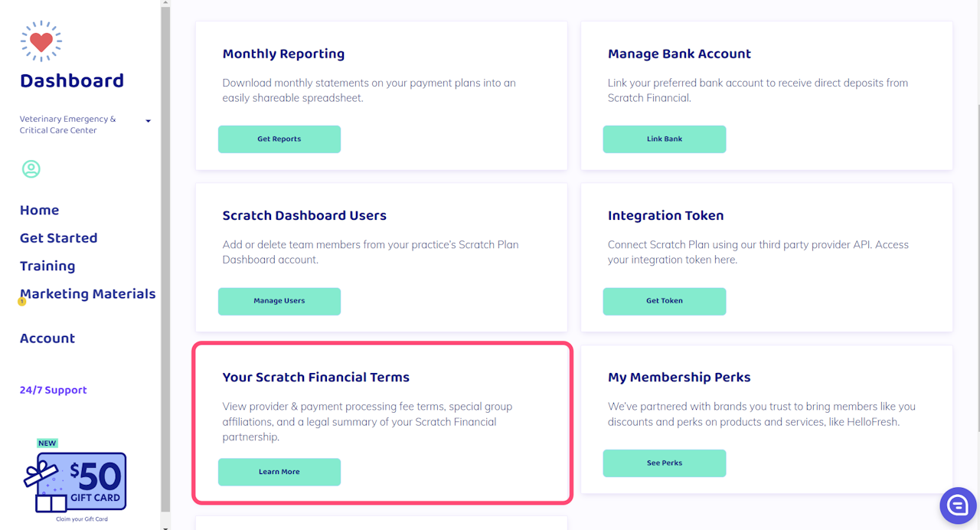Click the yellow notification badge by Marketing Materials
This screenshot has width=980, height=530.
22,302
